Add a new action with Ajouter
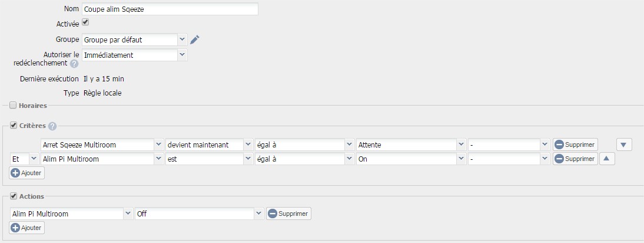Screen dimensions: 644x243 [x=26, y=228]
